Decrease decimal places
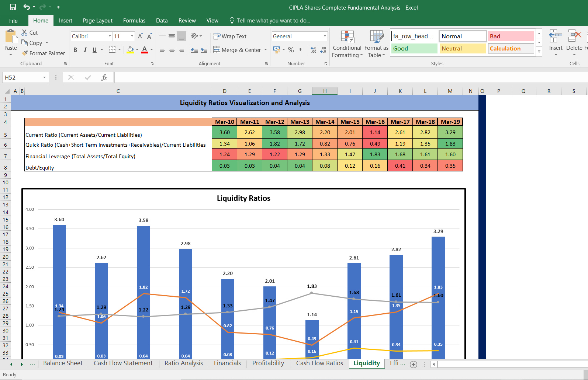This screenshot has height=380, width=588. [x=323, y=50]
